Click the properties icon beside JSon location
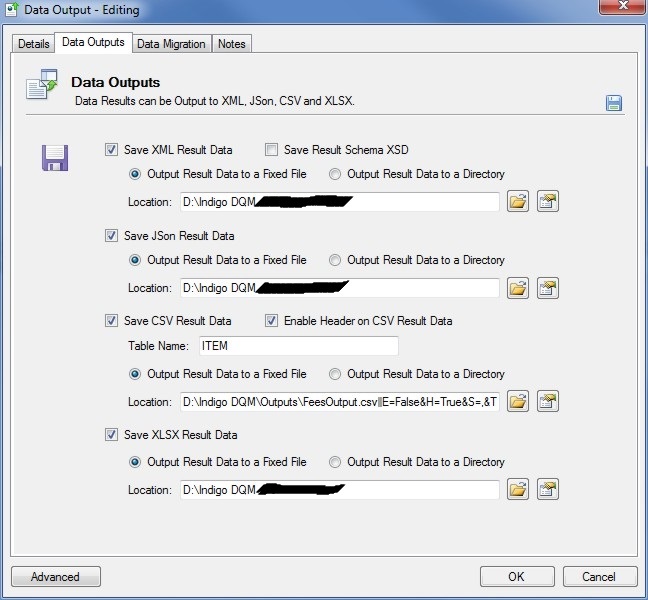Image resolution: width=648 pixels, height=600 pixels. coord(547,288)
